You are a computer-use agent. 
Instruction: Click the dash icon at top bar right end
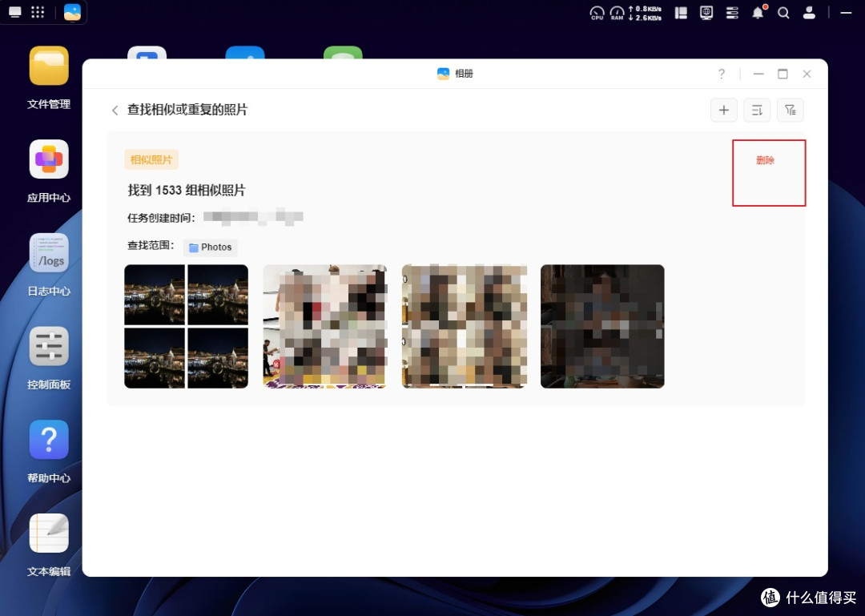click(846, 13)
